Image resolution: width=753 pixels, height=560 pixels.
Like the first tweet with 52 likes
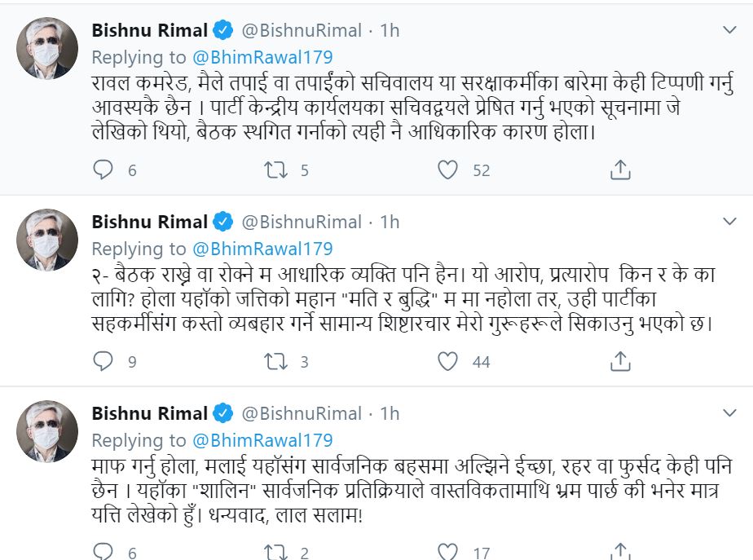[448, 170]
